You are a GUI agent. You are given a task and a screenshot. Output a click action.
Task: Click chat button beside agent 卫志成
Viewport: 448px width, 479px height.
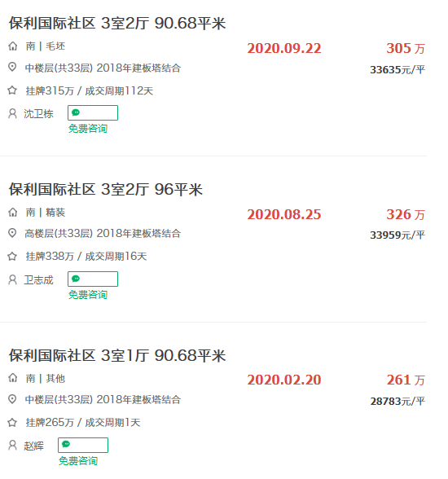coord(93,279)
